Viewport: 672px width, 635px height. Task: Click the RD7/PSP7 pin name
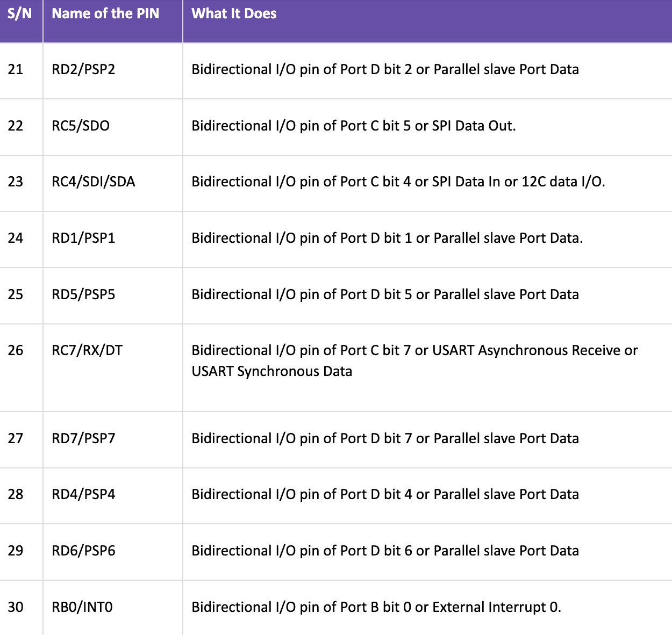[x=83, y=439]
